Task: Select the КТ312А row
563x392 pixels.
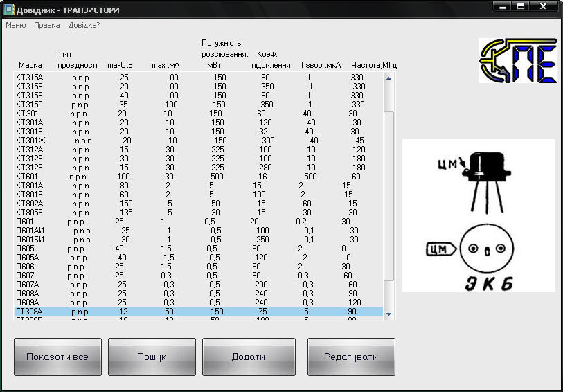Action: click(199, 150)
